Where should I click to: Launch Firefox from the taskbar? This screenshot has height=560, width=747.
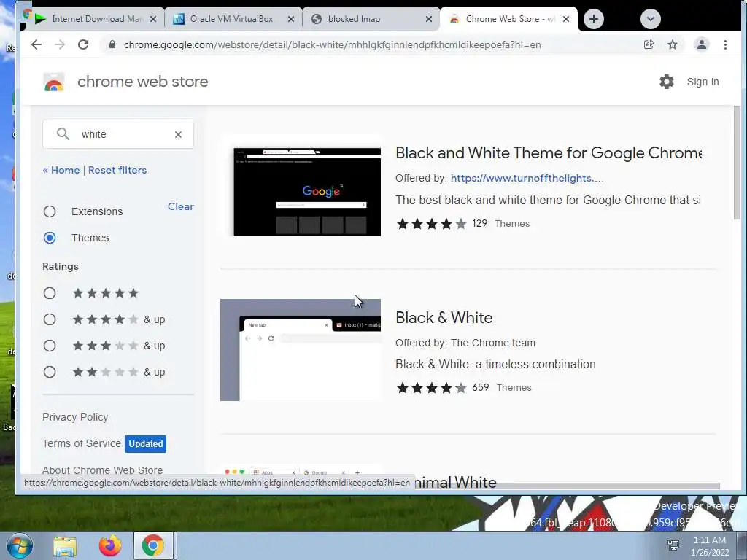point(110,546)
